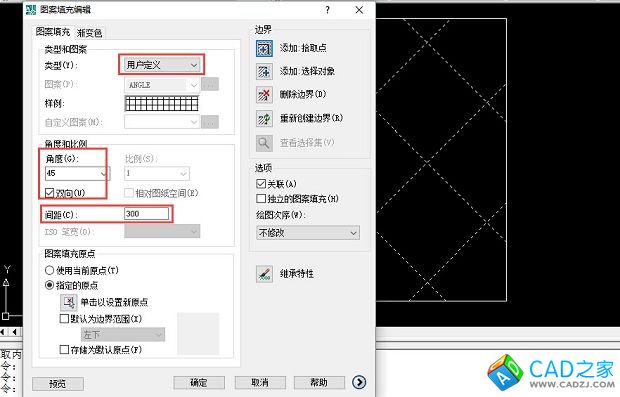Screen dimensions: 620x397
Task: Click the set new origin icon
Action: coord(69,302)
